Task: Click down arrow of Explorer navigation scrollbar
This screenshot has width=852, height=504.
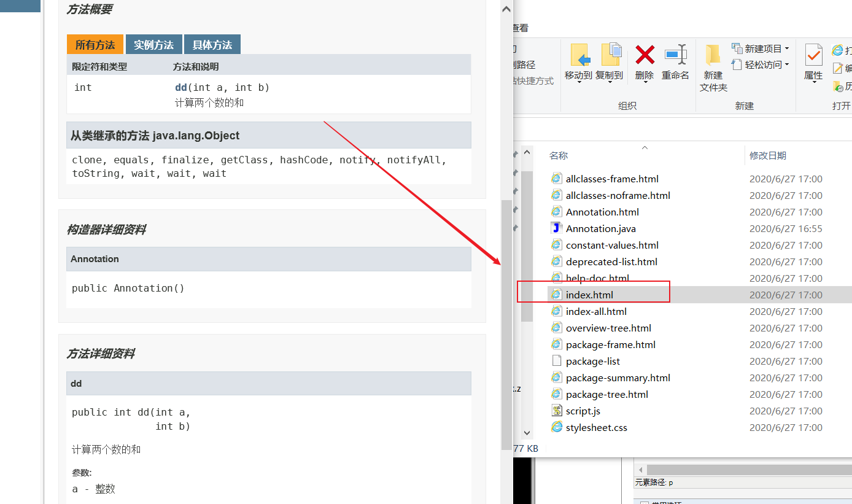Action: point(527,433)
